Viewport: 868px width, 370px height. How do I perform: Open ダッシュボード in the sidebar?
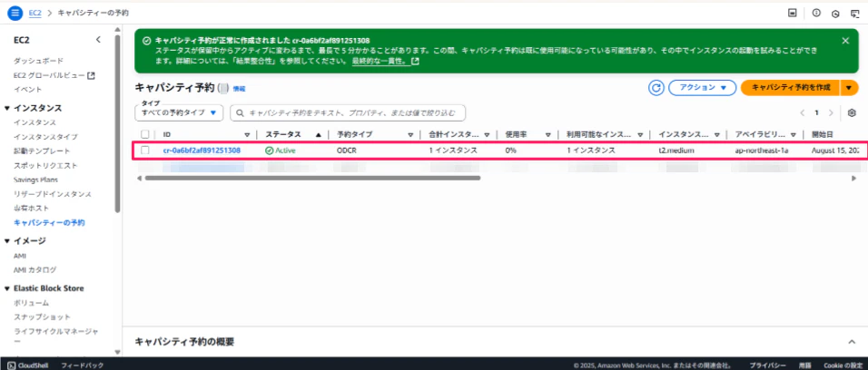[x=39, y=60]
